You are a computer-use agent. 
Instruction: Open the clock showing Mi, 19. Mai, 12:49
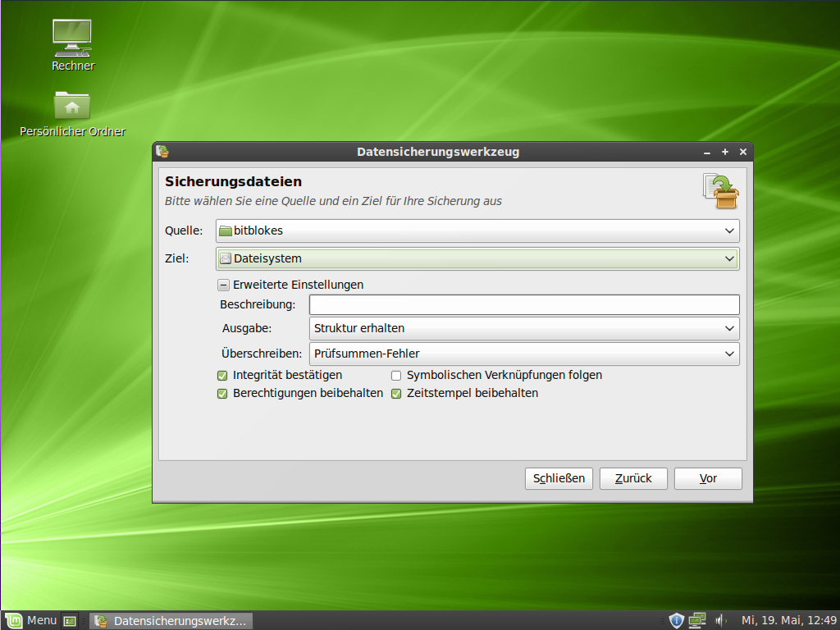[788, 620]
